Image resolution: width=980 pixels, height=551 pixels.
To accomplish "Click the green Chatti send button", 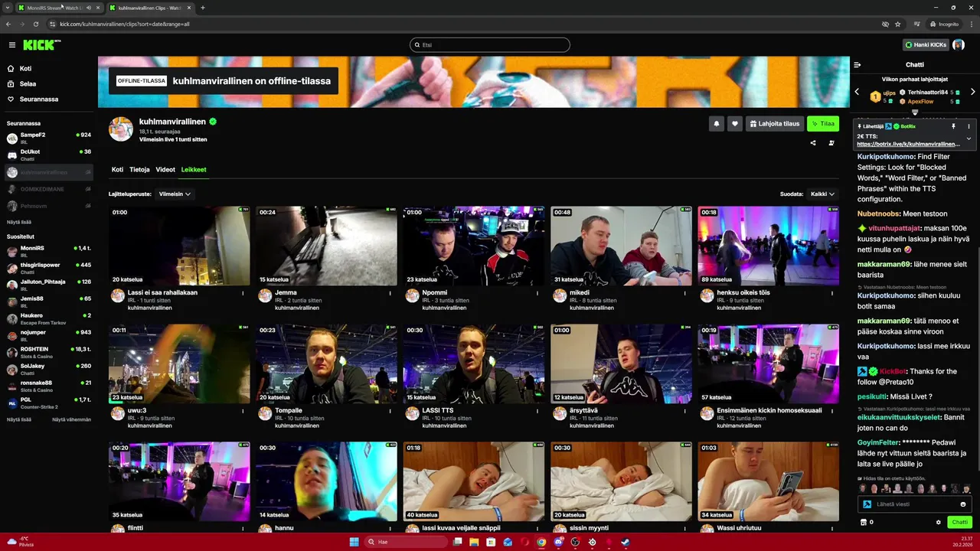I will (x=959, y=523).
